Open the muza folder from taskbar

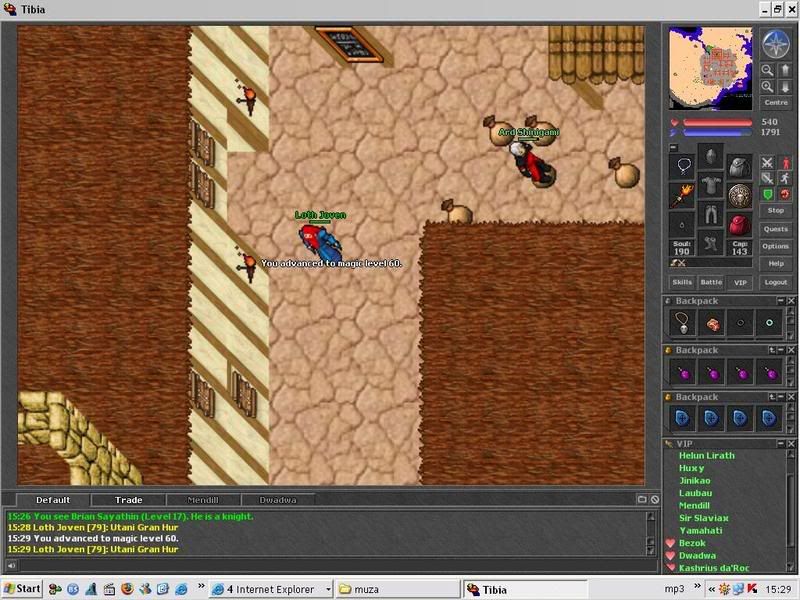pyautogui.click(x=398, y=589)
